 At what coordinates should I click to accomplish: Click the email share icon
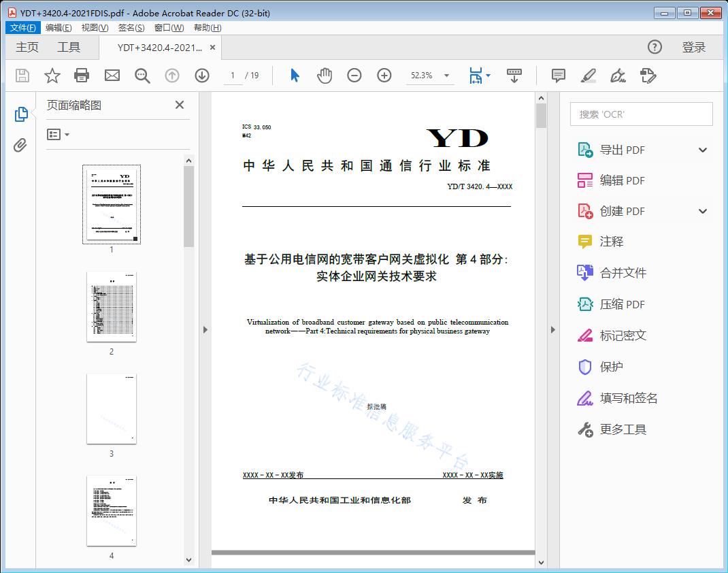pos(112,76)
